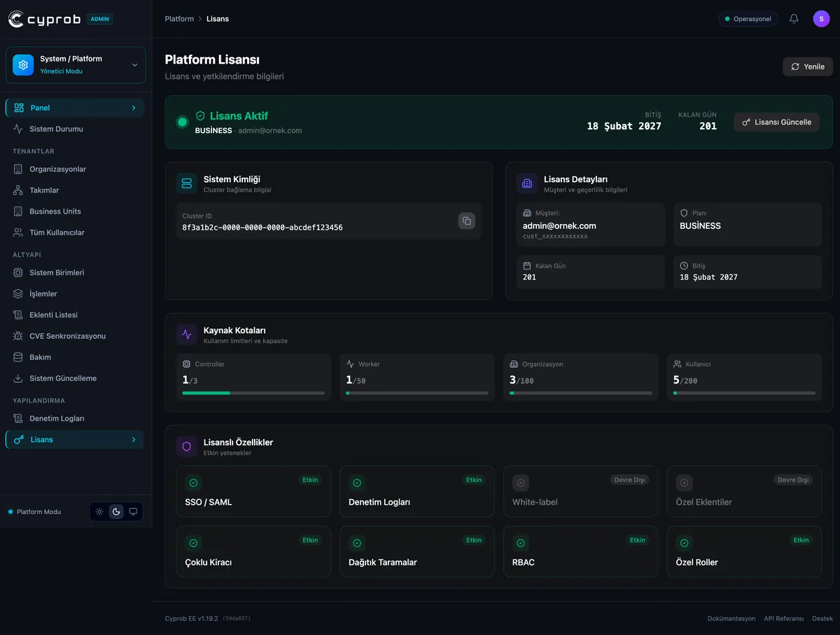Click the Cluster ID value text
Viewport: 840px width, 635px height.
tap(262, 228)
